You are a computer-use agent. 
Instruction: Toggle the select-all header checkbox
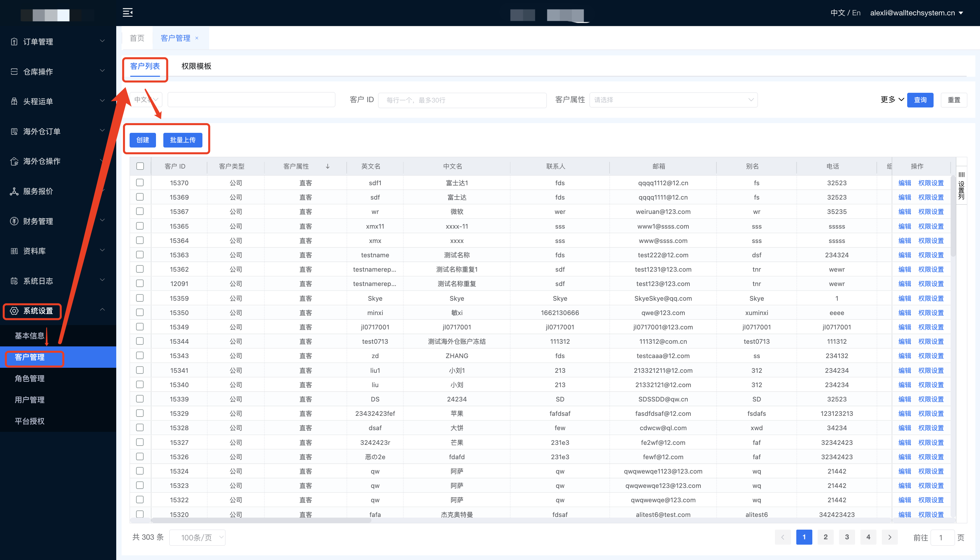click(x=140, y=166)
